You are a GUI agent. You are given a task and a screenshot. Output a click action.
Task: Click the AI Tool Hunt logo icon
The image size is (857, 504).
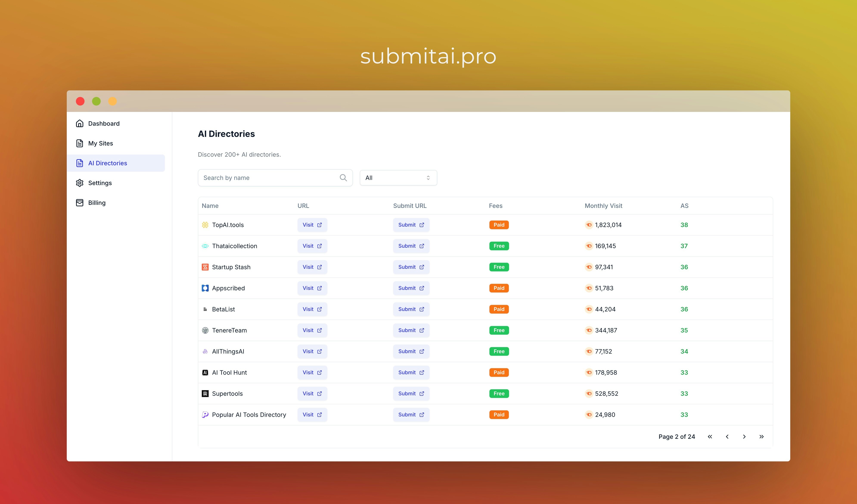click(x=205, y=373)
